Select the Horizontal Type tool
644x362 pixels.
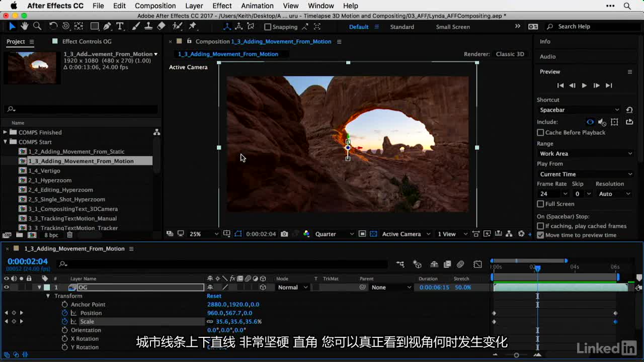tap(120, 26)
